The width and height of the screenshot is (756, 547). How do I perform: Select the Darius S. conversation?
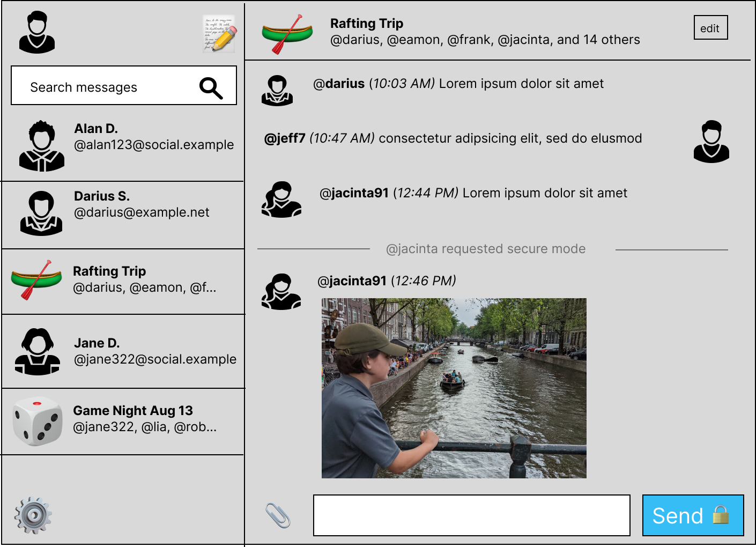(123, 214)
